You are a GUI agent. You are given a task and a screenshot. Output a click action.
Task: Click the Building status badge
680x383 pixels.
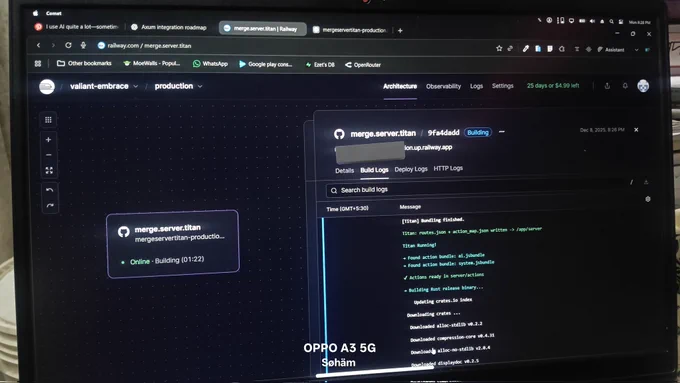click(x=477, y=132)
